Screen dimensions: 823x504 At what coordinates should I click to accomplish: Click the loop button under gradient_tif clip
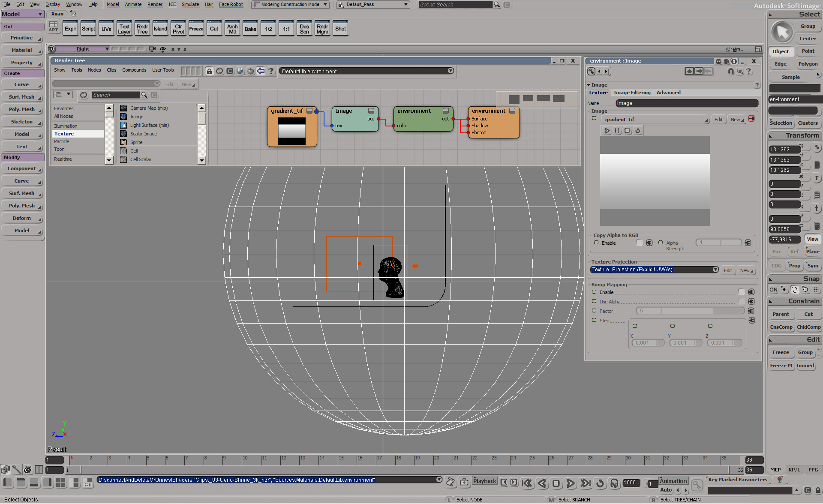point(638,131)
